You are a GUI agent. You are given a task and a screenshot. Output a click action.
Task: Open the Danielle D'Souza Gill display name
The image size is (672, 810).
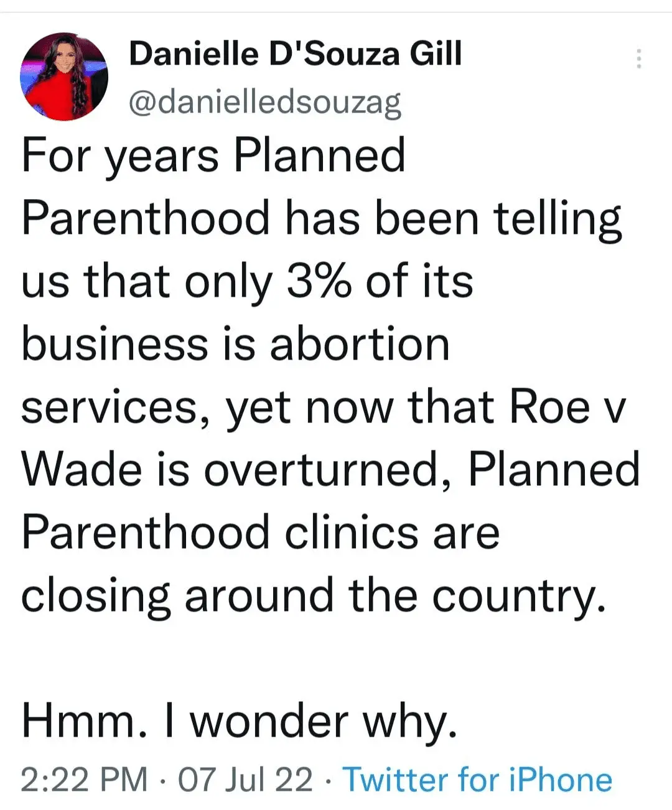tap(296, 54)
